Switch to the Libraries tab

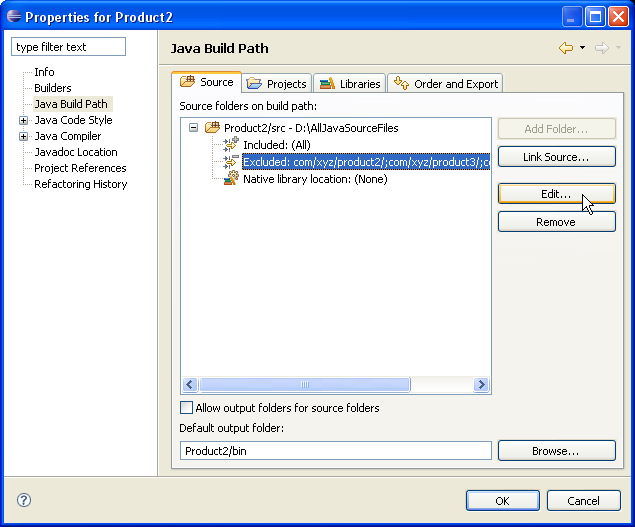click(x=349, y=84)
